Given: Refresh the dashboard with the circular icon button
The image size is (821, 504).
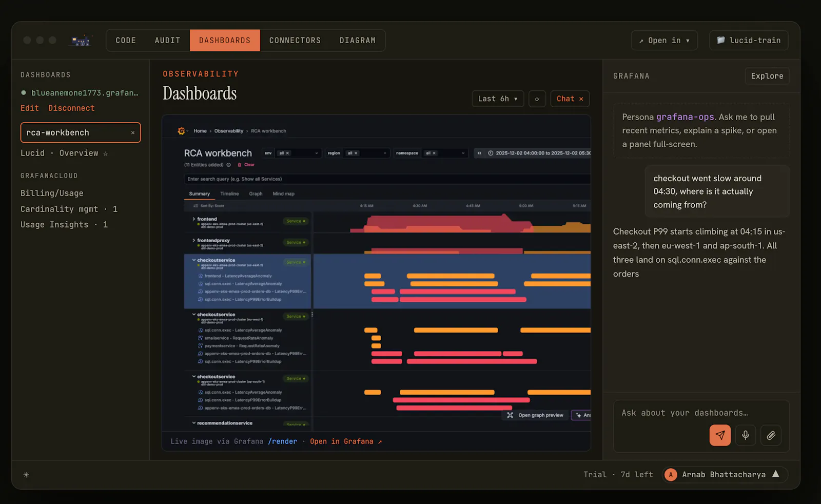Looking at the screenshot, I should pyautogui.click(x=537, y=99).
